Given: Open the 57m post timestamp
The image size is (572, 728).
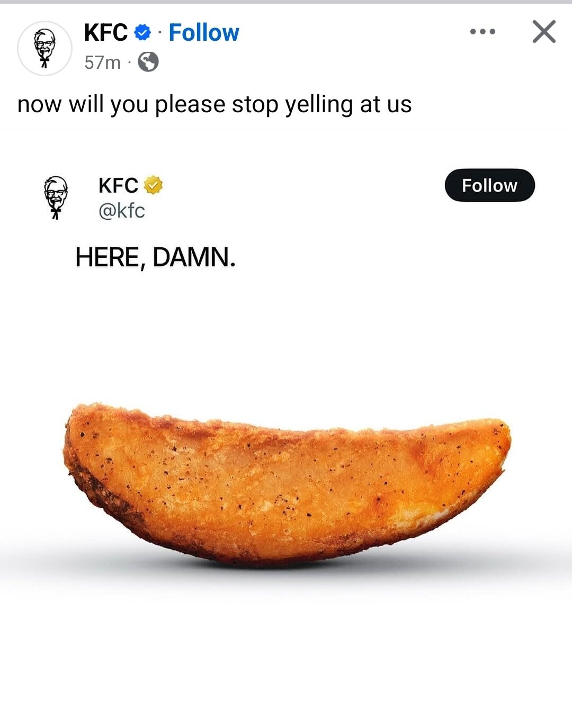Looking at the screenshot, I should point(102,62).
